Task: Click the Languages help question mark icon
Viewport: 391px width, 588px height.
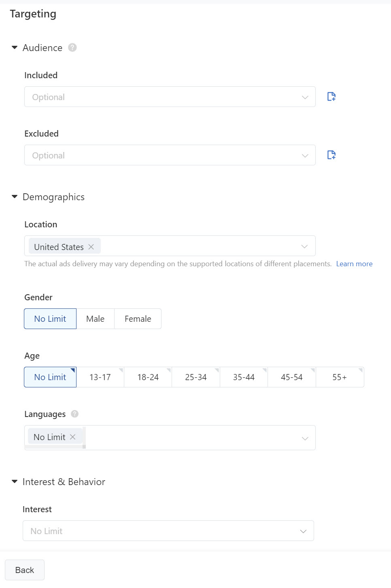Action: coord(74,414)
